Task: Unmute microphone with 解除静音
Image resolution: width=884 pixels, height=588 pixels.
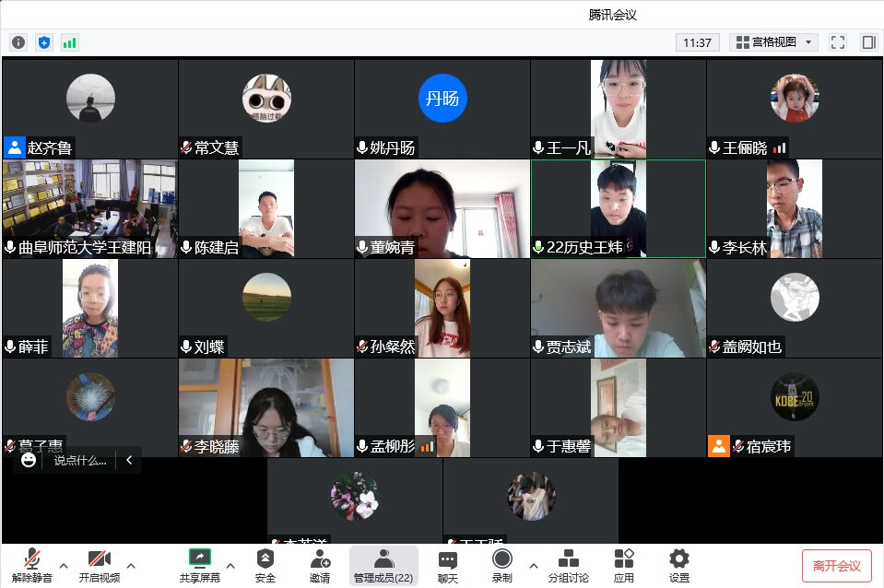Action: click(32, 565)
